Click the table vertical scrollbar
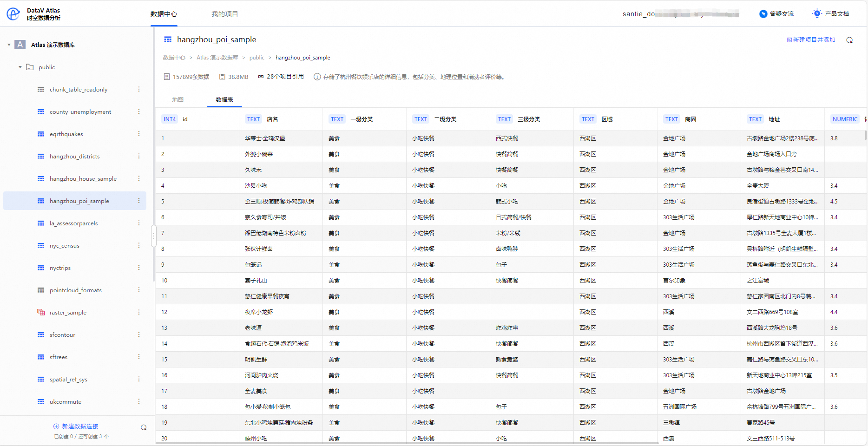This screenshot has width=868, height=446. pos(865,135)
